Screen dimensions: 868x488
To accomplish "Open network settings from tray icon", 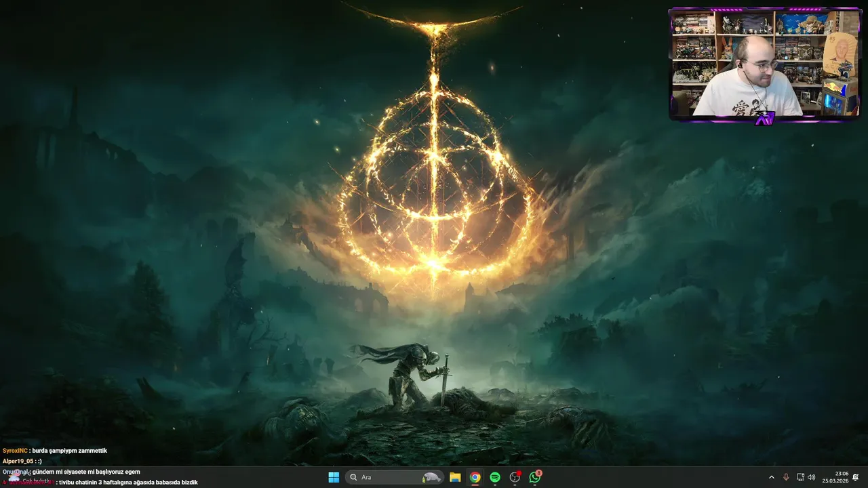I will coord(800,477).
